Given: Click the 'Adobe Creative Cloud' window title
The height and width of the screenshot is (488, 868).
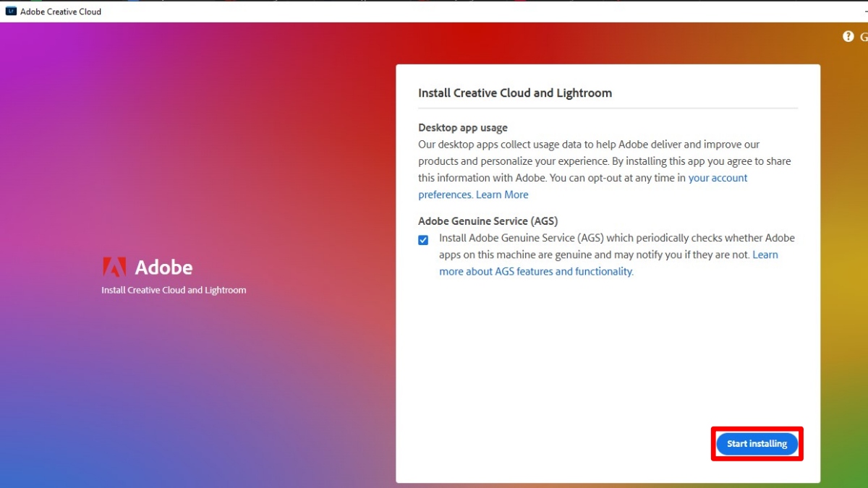Looking at the screenshot, I should click(61, 12).
